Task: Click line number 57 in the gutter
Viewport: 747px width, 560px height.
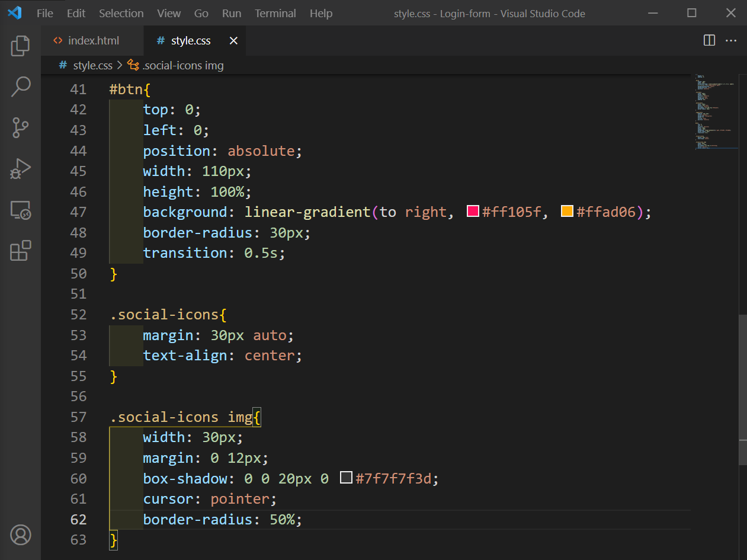Action: click(78, 417)
